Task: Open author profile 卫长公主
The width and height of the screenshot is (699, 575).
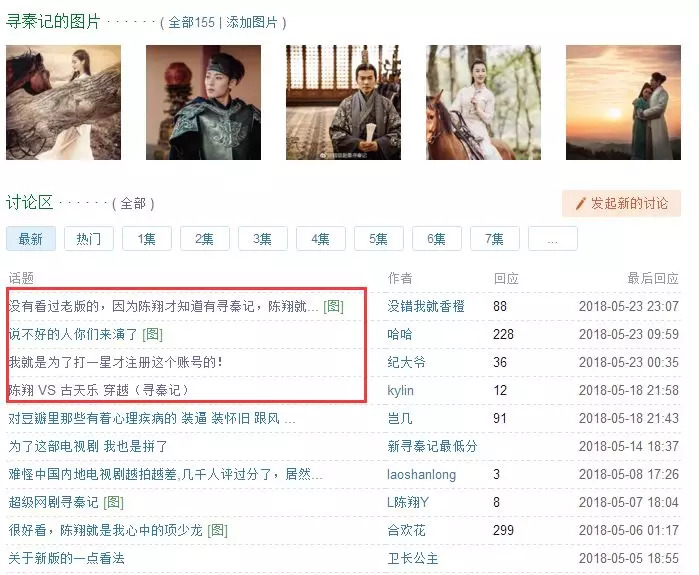Action: coord(413,558)
